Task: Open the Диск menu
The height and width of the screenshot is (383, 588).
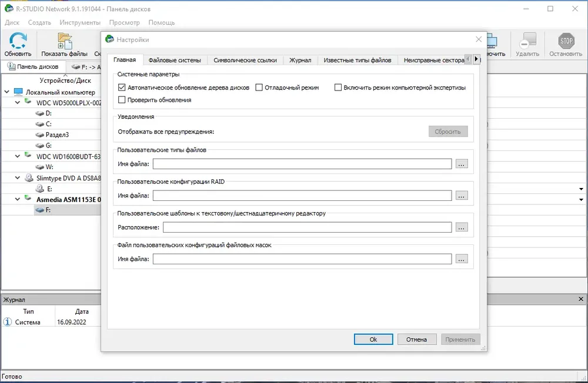Action: [x=12, y=22]
